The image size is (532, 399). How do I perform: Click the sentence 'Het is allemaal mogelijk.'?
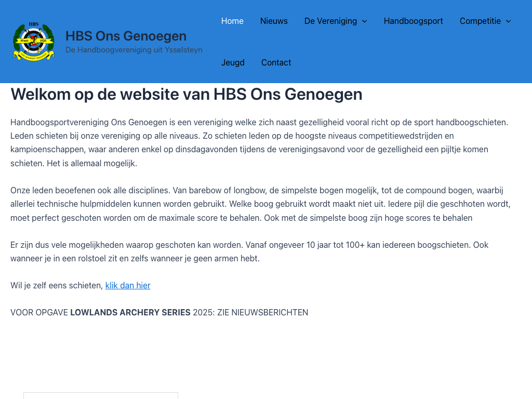[92, 163]
